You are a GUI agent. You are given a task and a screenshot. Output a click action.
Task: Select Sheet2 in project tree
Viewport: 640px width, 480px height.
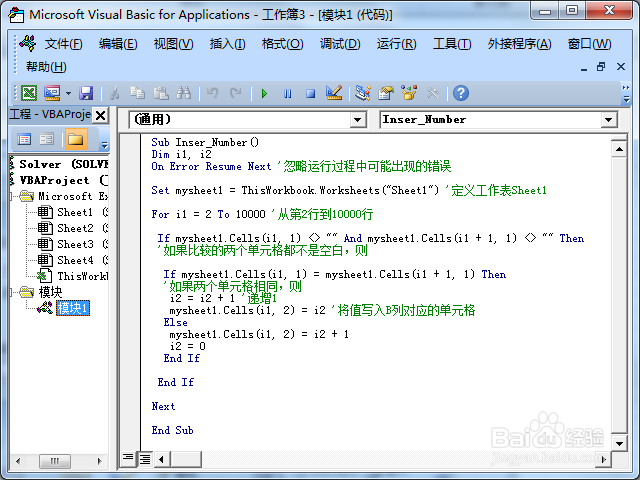(x=75, y=228)
